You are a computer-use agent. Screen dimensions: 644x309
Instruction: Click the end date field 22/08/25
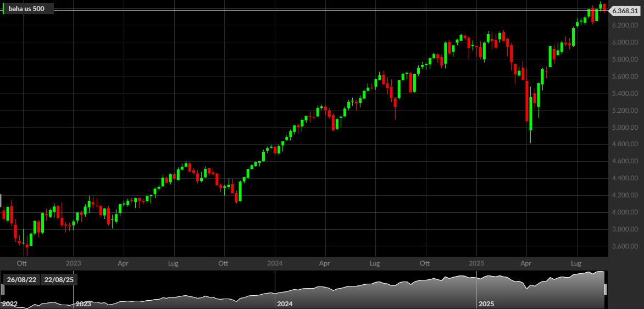pos(58,280)
